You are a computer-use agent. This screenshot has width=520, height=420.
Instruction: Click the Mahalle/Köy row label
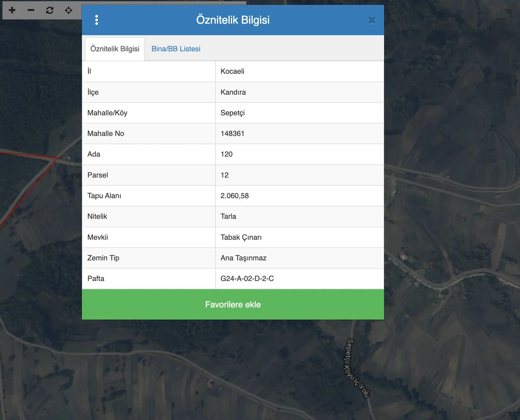pos(107,113)
